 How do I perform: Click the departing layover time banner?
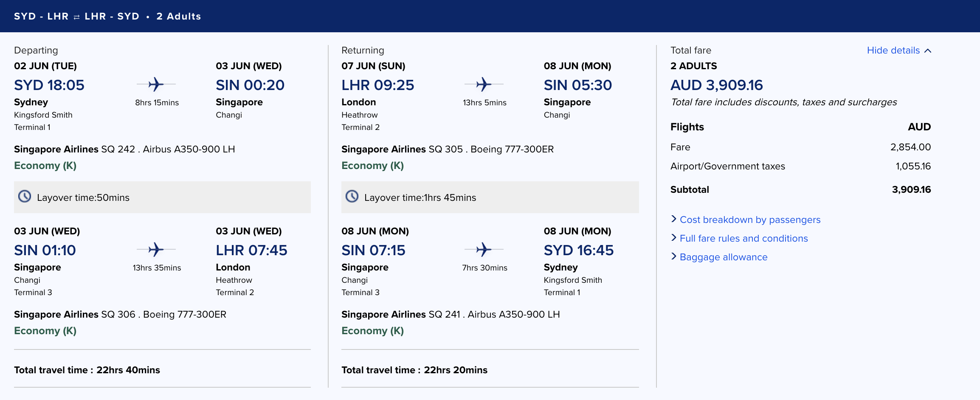tap(162, 197)
